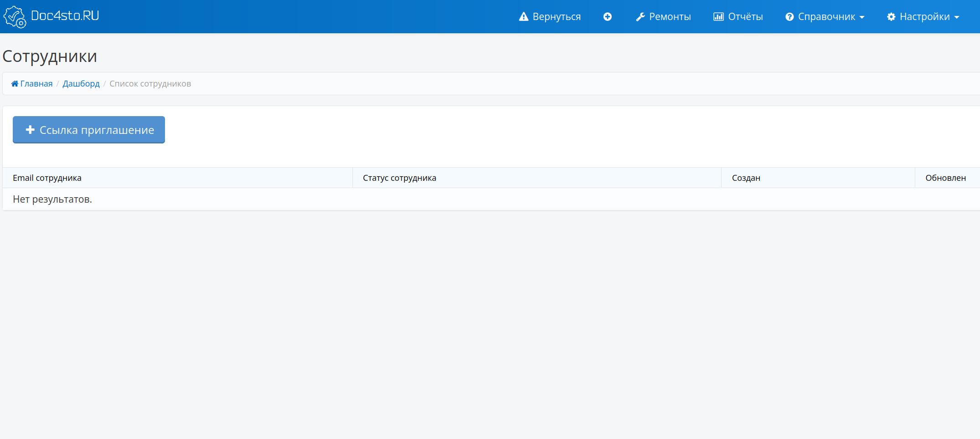Open the Отчёты menu item
This screenshot has height=439, width=980.
pos(745,17)
